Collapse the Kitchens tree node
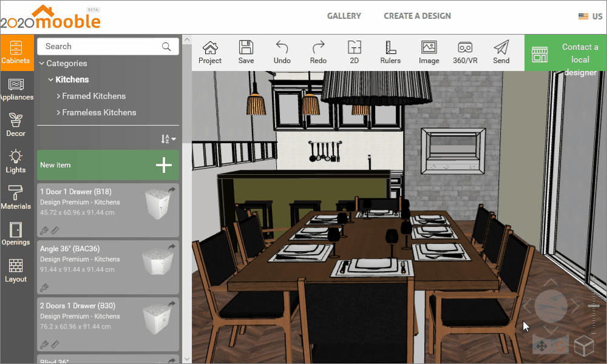This screenshot has width=607, height=364. click(x=51, y=79)
